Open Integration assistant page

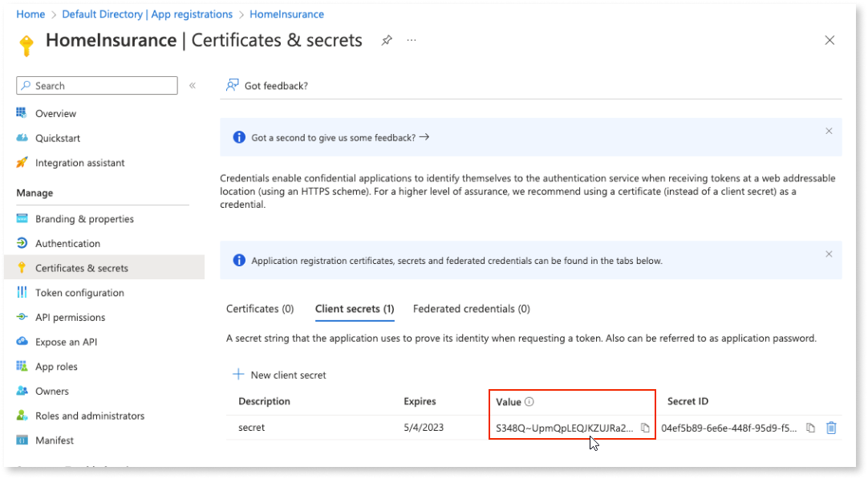pyautogui.click(x=79, y=163)
